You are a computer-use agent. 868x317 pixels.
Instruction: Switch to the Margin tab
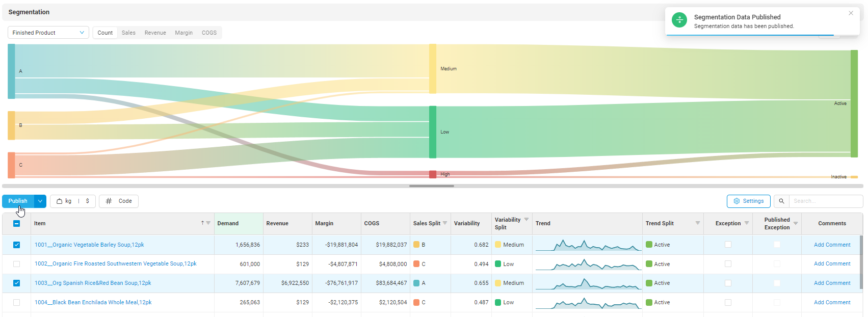pos(184,33)
